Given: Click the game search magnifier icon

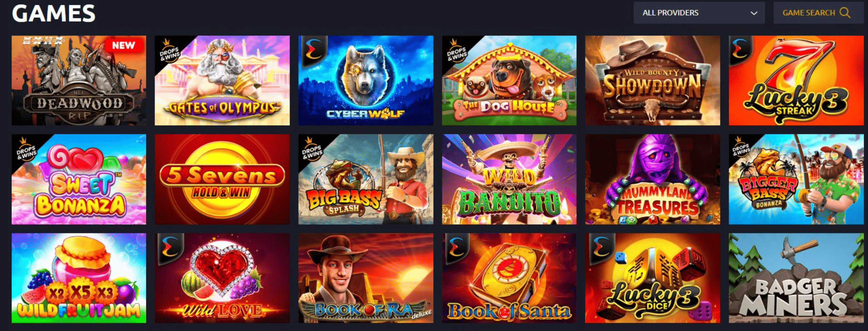Looking at the screenshot, I should coord(845,13).
